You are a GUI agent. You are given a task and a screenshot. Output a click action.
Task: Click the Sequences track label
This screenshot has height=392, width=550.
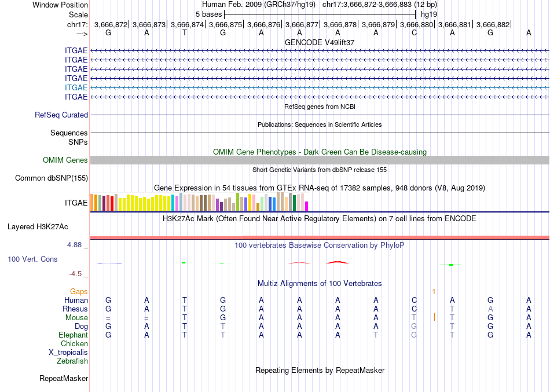click(69, 133)
